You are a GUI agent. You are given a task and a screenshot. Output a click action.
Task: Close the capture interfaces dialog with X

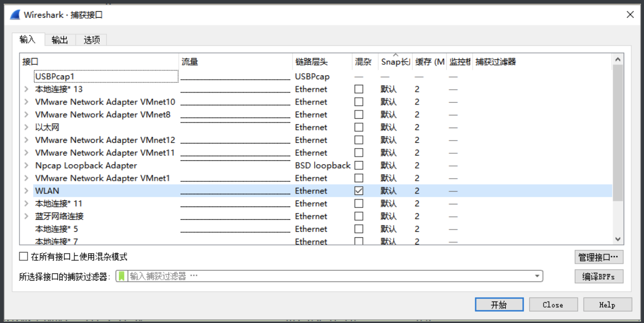pos(630,15)
